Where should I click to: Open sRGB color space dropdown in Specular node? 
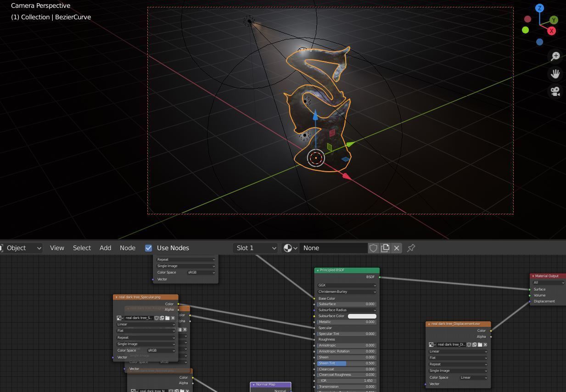(161, 350)
